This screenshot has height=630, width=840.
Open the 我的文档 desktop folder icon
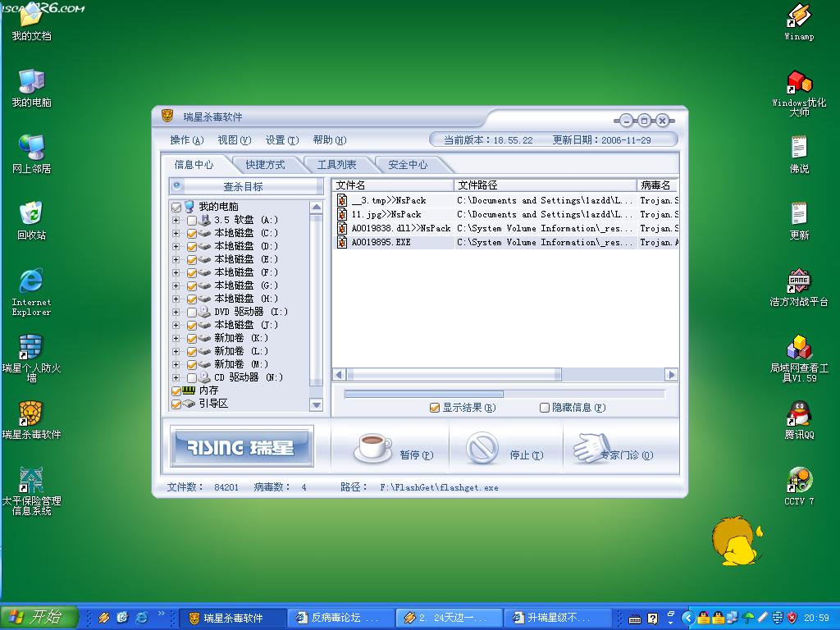pyautogui.click(x=31, y=22)
